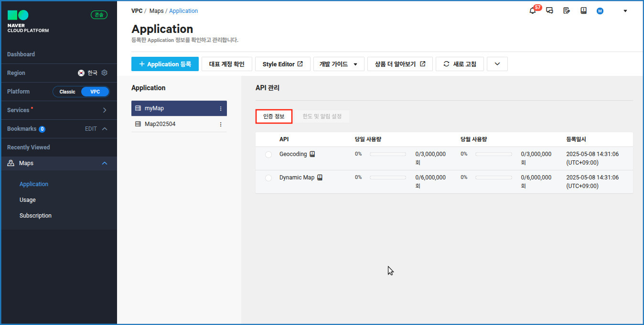644x325 pixels.
Task: Click the Application 등록 button
Action: tap(165, 64)
